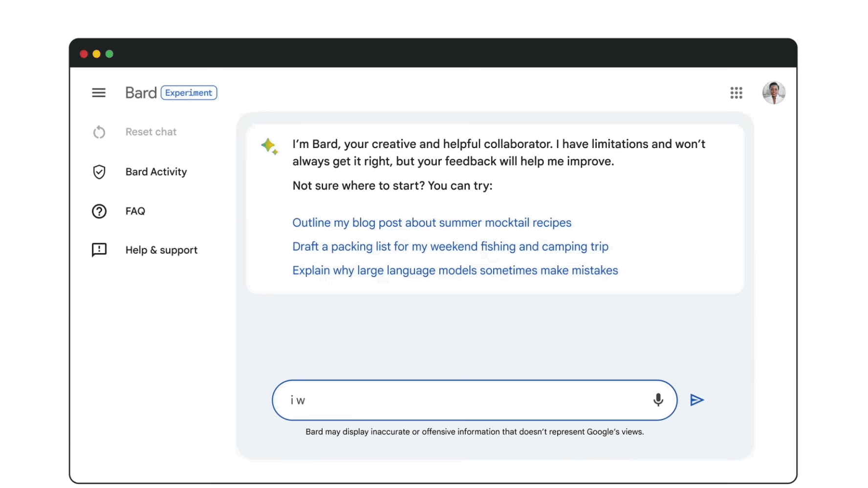Click the "I'm Bard, your creative" intro text
The image size is (868, 488).
(499, 153)
